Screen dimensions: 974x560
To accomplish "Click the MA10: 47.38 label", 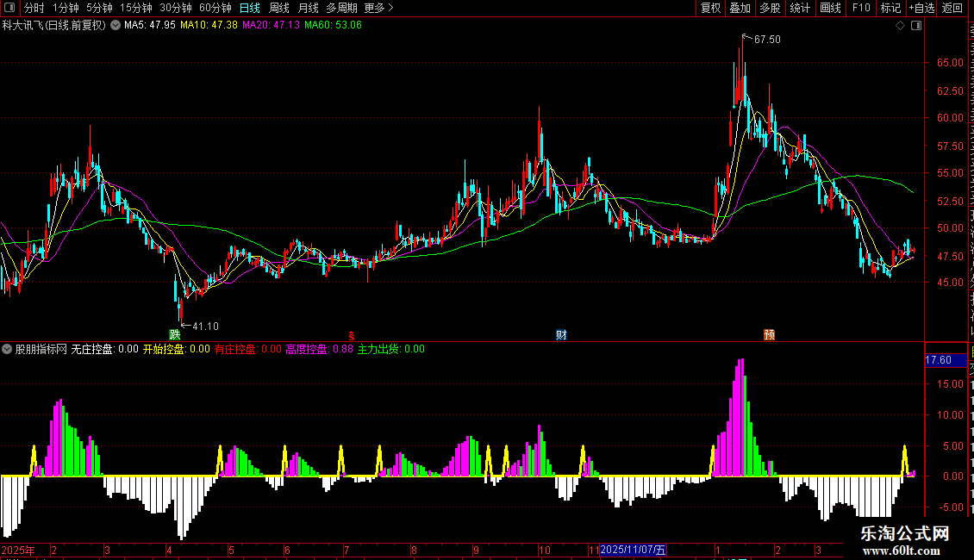I will tap(209, 26).
